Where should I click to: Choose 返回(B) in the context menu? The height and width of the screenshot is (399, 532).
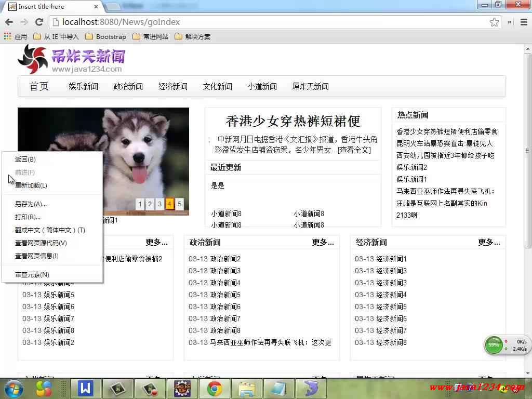pyautogui.click(x=52, y=159)
